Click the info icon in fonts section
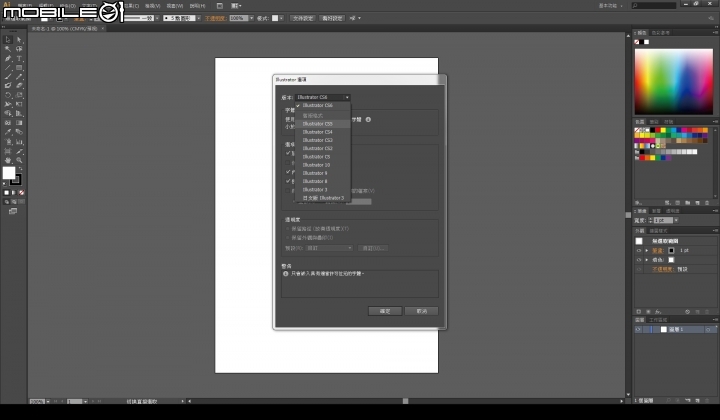 (x=368, y=119)
